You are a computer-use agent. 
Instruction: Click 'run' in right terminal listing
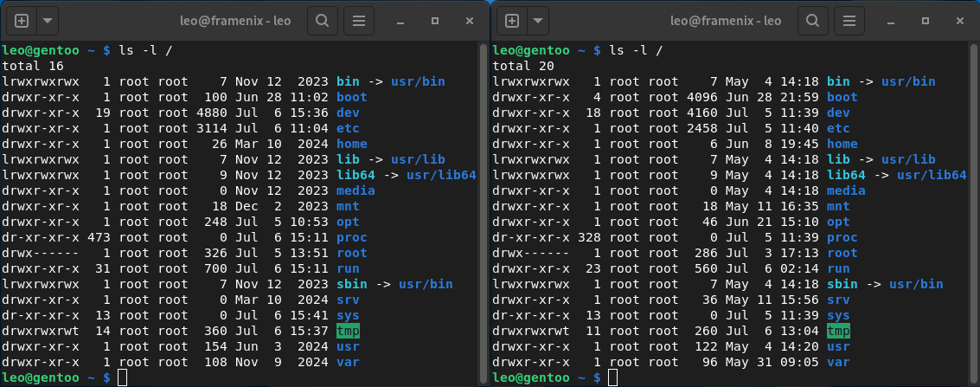coord(839,269)
